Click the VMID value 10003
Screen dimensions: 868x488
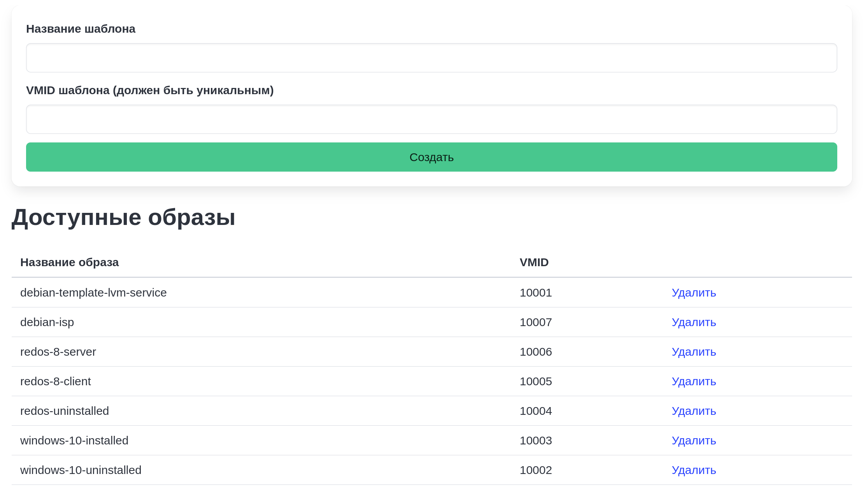pos(535,441)
